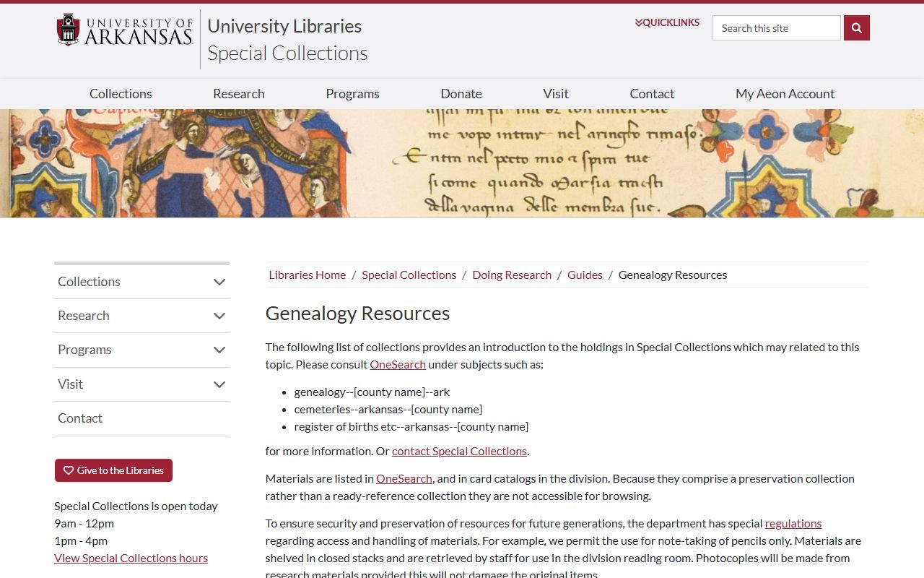Click the Genealogy Resources page heading
Screen dimensions: 924x578
[x=357, y=313]
